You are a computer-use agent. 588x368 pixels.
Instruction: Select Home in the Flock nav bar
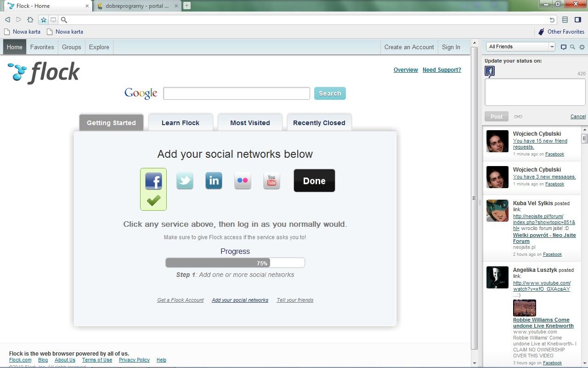coord(15,47)
